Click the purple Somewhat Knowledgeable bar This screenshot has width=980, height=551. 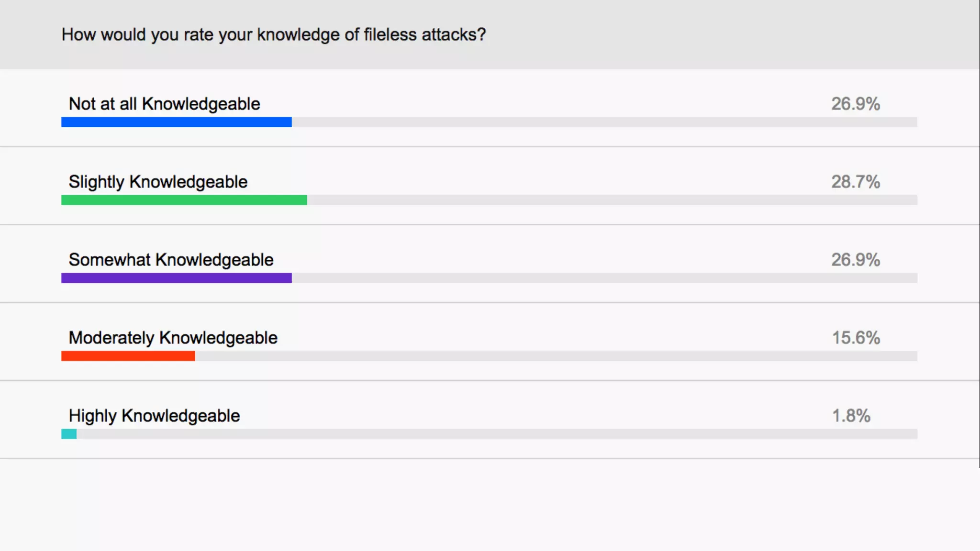click(x=176, y=278)
